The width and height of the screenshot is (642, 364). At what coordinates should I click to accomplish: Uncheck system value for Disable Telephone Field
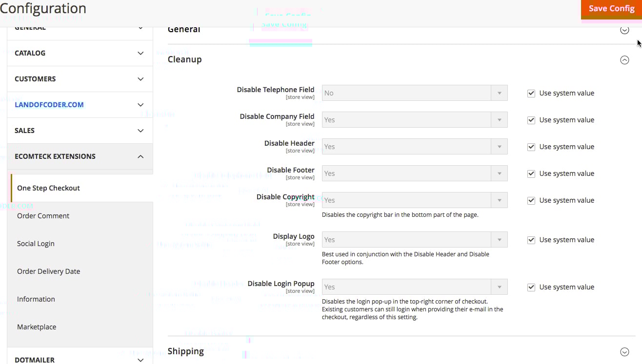tap(531, 93)
